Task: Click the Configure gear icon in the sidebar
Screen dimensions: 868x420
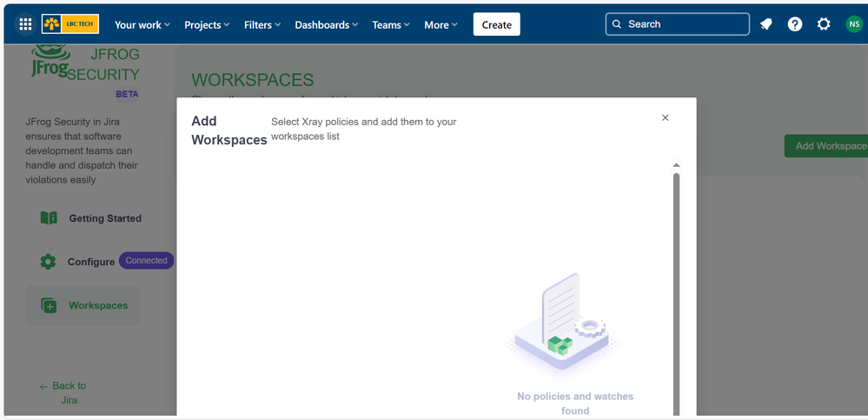Action: click(48, 262)
